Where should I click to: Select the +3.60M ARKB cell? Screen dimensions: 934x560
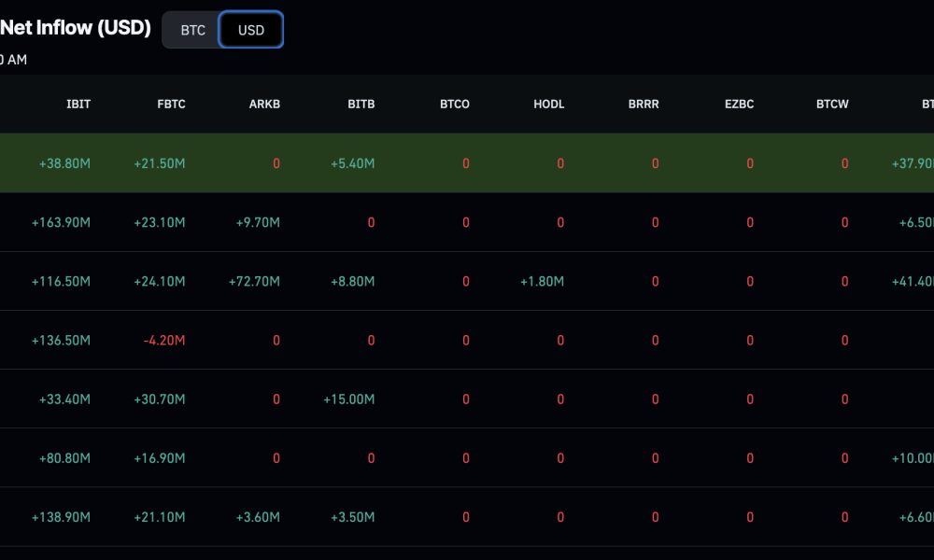coord(258,517)
